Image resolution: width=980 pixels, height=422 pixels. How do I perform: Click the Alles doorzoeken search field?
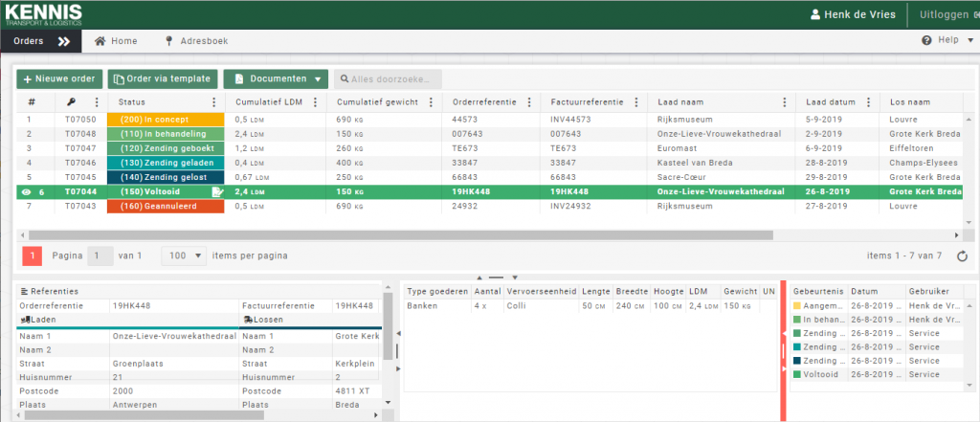click(x=388, y=78)
